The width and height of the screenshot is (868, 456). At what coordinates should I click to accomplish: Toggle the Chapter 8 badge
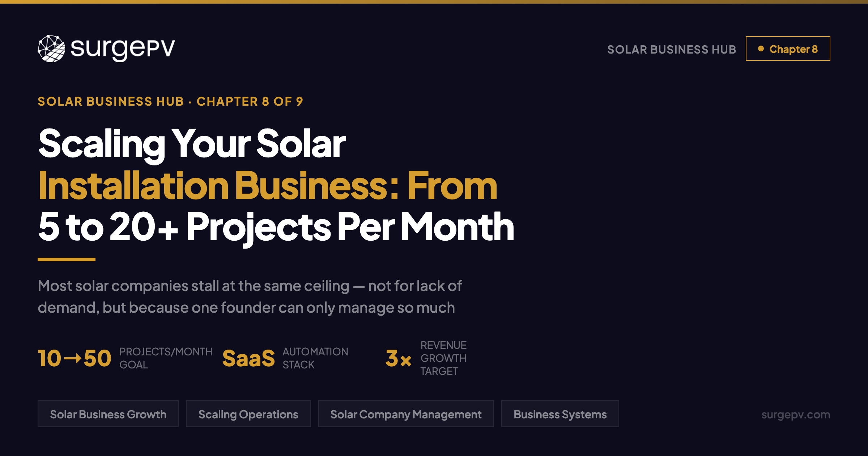click(x=788, y=48)
